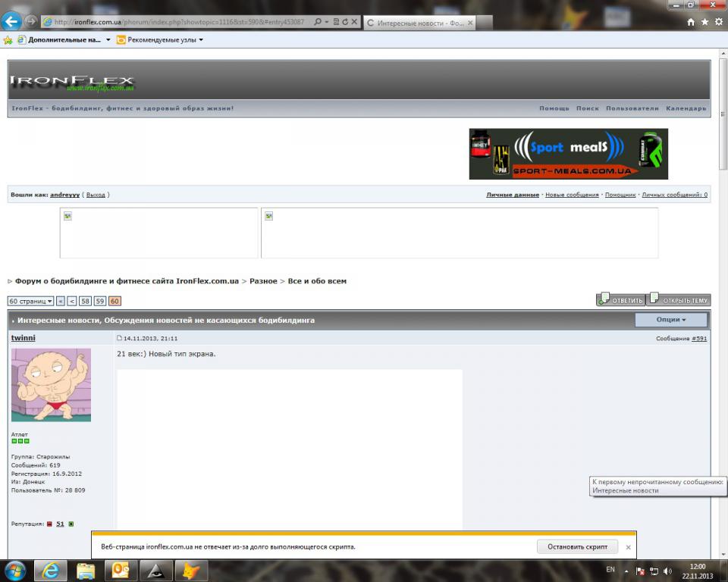Open the address bar search dropdown arrow

327,22
